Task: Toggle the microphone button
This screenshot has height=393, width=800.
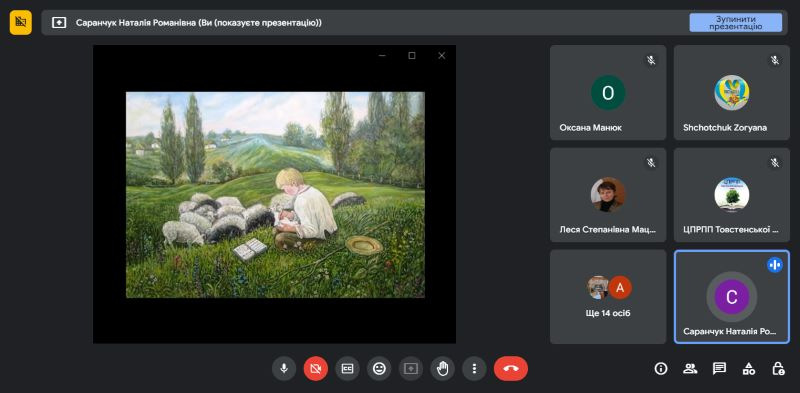Action: pyautogui.click(x=284, y=369)
